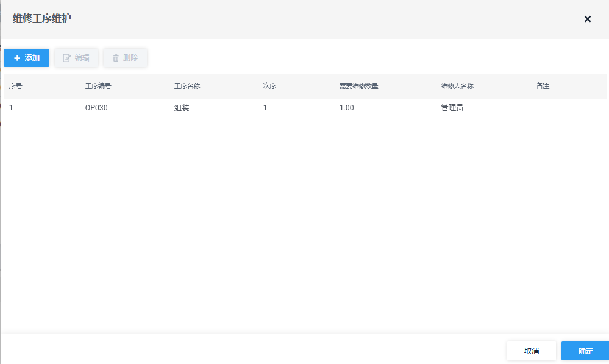Select the 1.00 repair quantity cell

[346, 108]
